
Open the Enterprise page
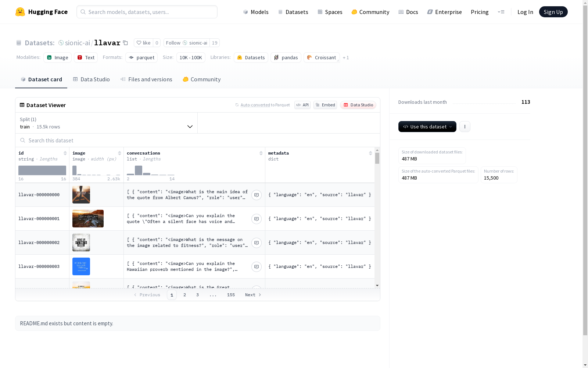point(445,12)
